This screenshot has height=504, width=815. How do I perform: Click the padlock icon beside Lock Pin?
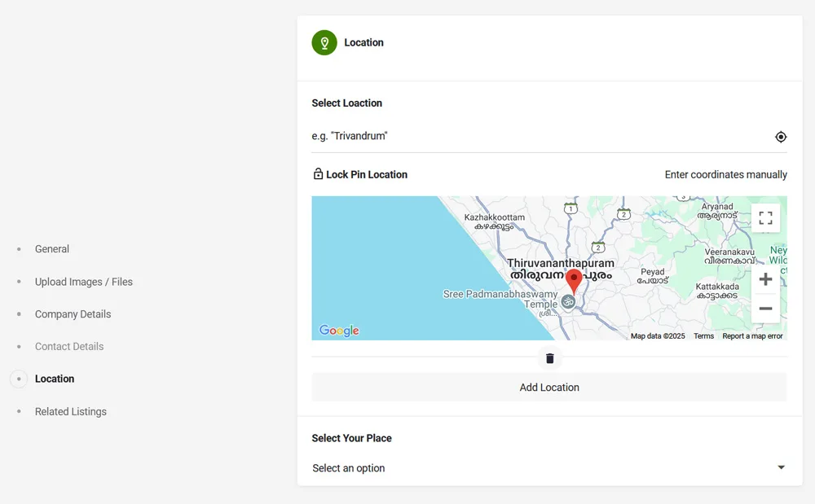318,174
